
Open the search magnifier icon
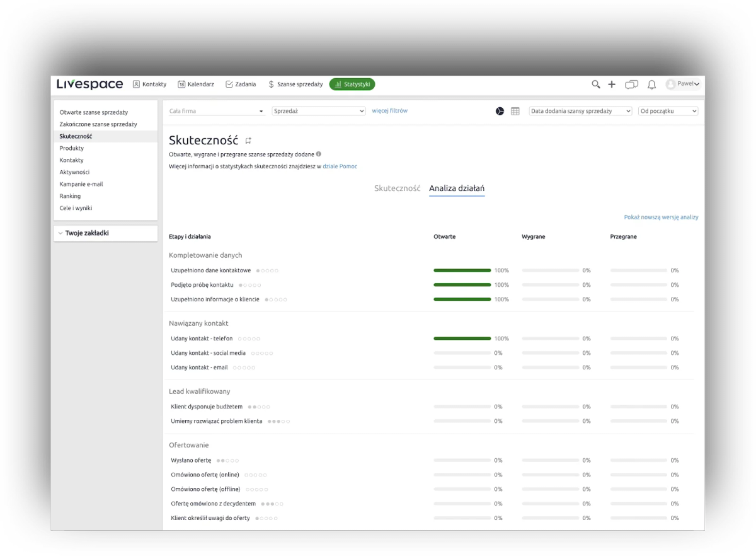click(x=595, y=84)
